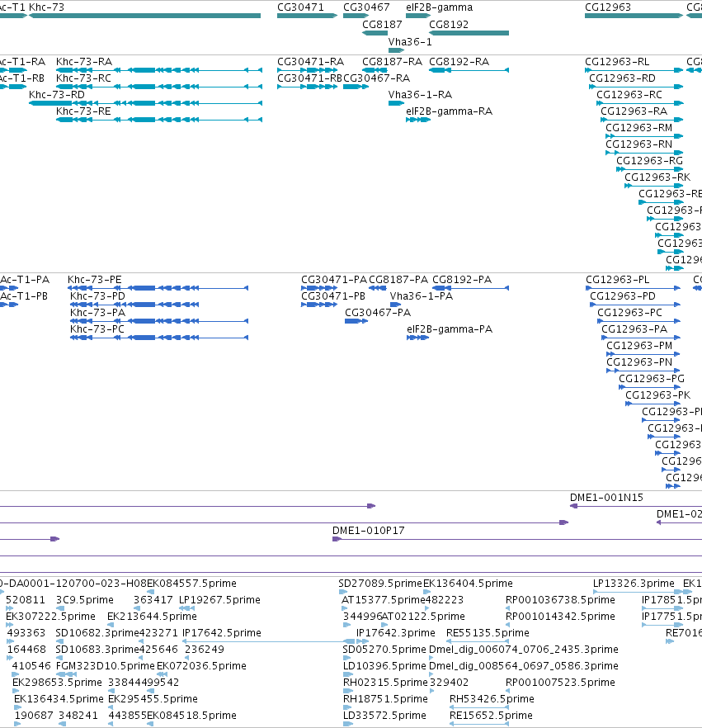
Task: Click the Khc-73-PE protein label
Action: pyautogui.click(x=95, y=280)
